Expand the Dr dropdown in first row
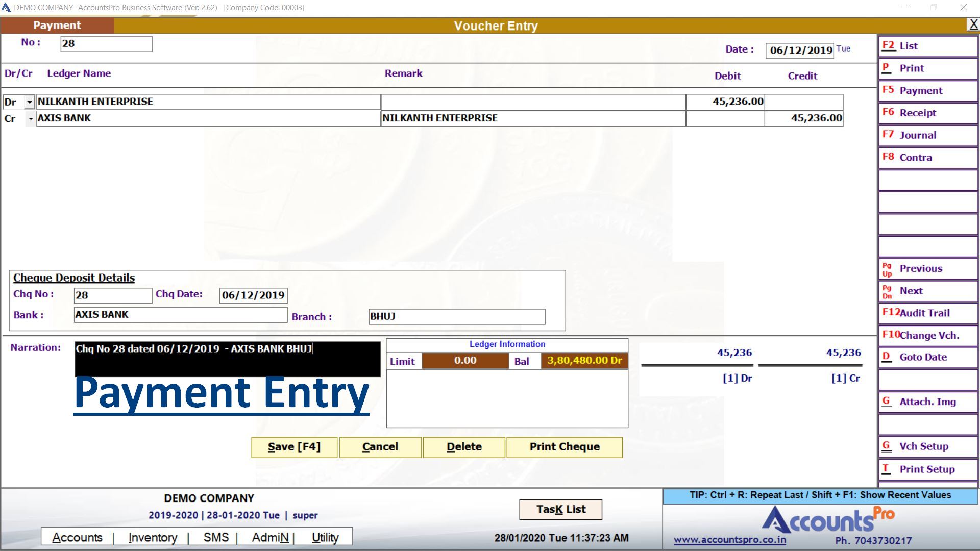 tap(30, 102)
